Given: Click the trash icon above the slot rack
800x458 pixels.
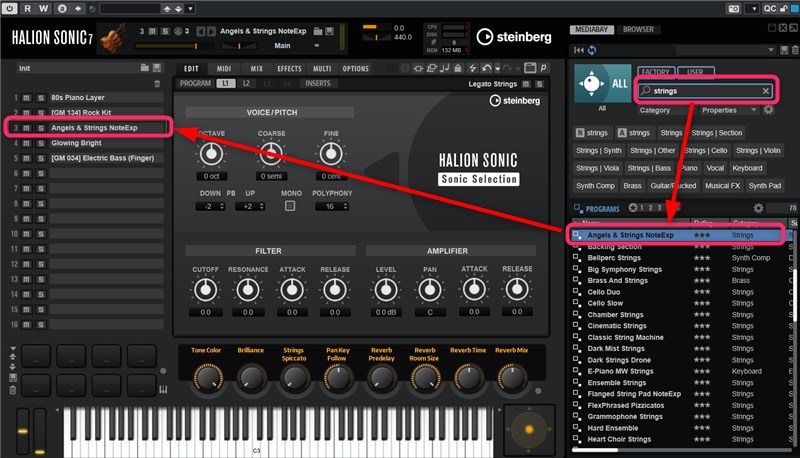Looking at the screenshot, I should [157, 84].
